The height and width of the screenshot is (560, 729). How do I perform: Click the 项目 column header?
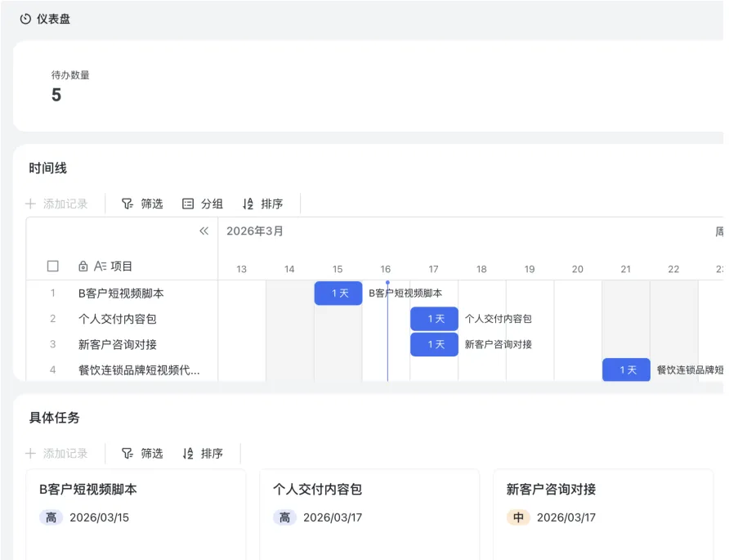click(x=121, y=266)
